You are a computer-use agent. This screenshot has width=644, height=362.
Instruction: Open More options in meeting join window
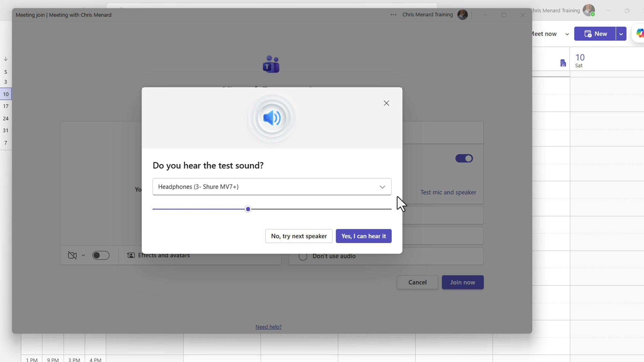click(393, 15)
